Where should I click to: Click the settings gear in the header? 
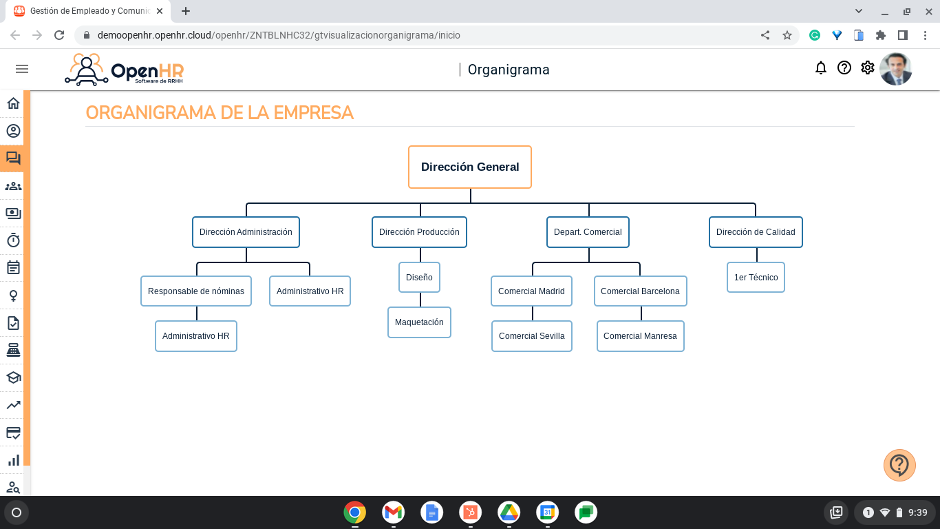867,68
